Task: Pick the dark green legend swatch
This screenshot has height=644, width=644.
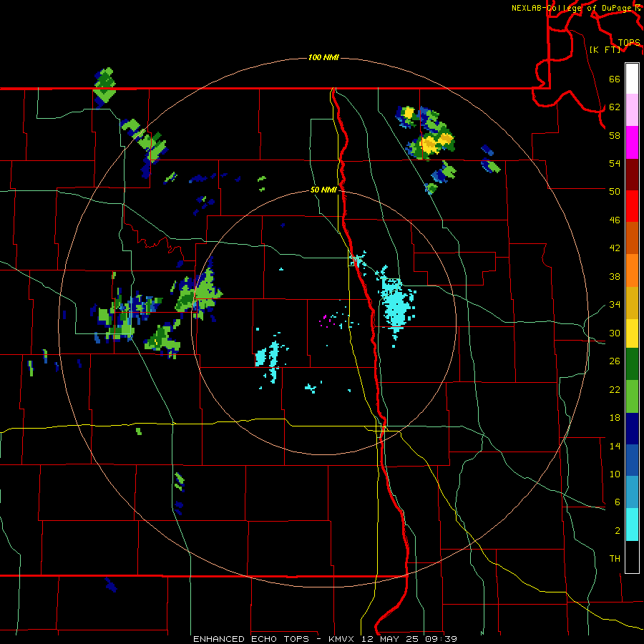Action: (x=632, y=364)
